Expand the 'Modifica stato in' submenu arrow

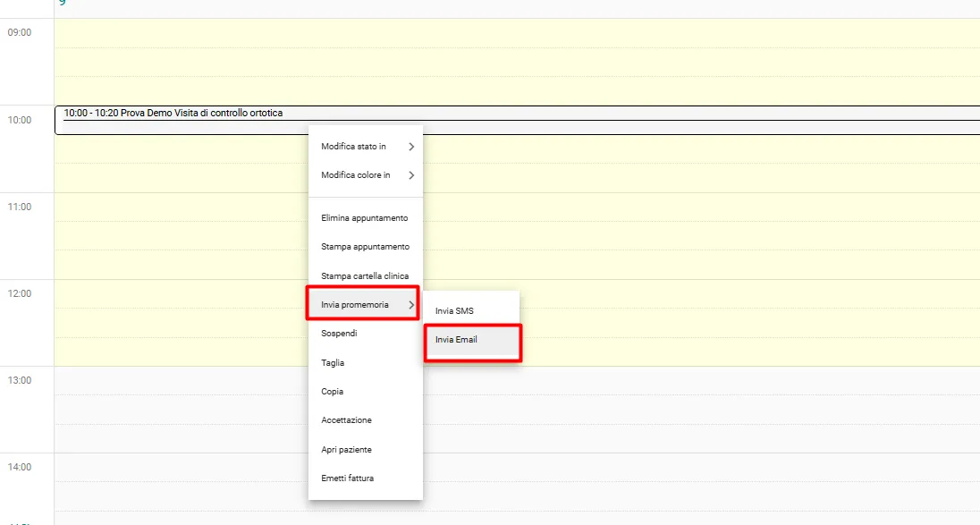(411, 147)
